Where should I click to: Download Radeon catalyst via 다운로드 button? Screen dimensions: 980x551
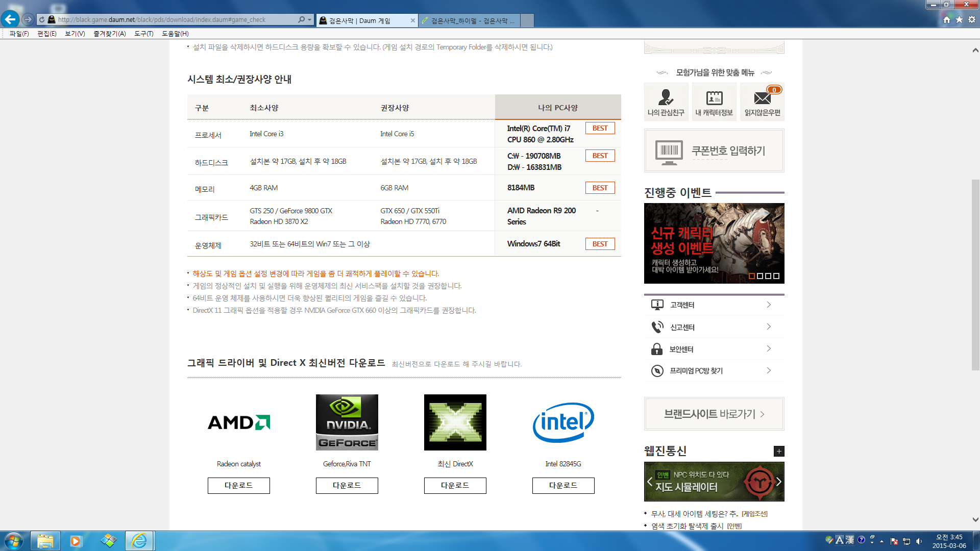[238, 485]
